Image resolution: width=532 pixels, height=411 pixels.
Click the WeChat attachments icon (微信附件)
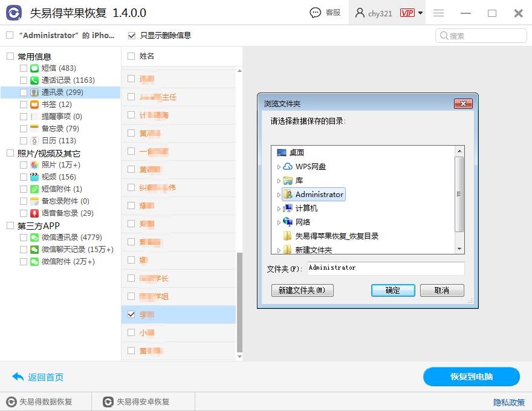(x=34, y=262)
